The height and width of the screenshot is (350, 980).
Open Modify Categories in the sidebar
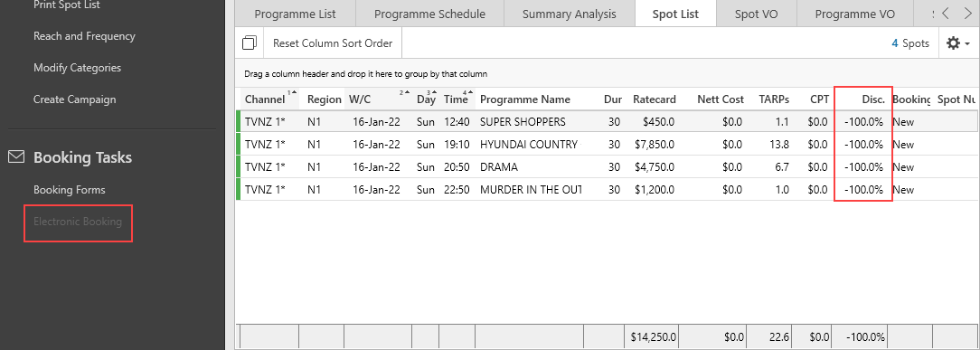point(78,68)
